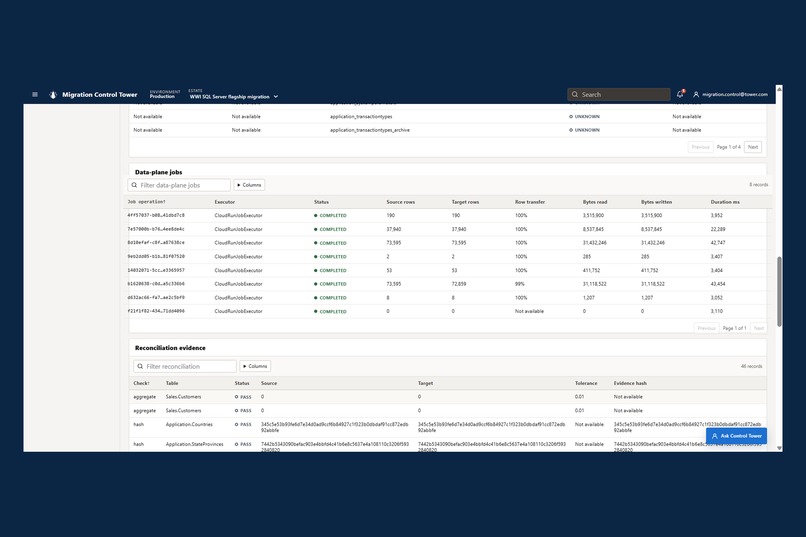Expand the WWI SQL Server flagship migration estate dropdown

(234, 97)
